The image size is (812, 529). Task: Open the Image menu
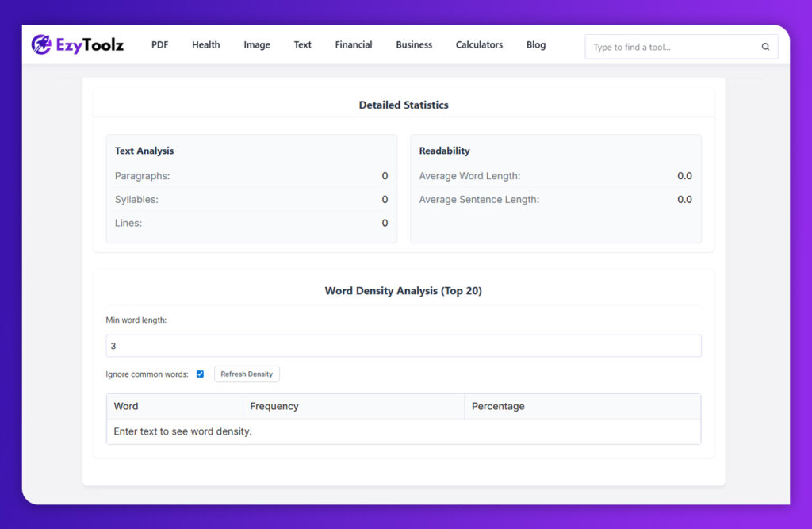(x=257, y=45)
